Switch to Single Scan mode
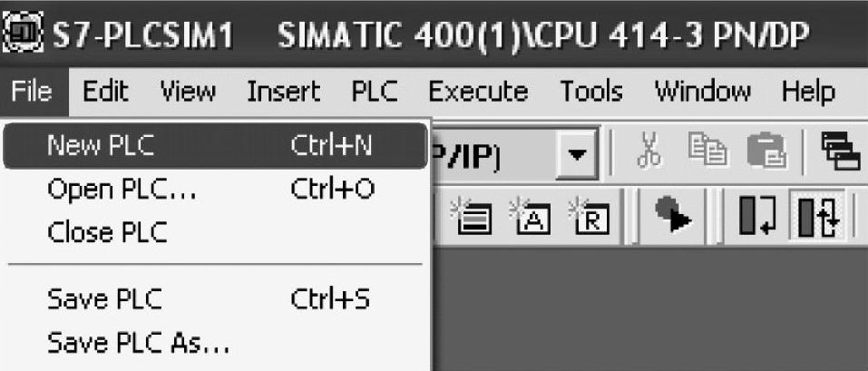This screenshot has height=371, width=868. point(757,217)
